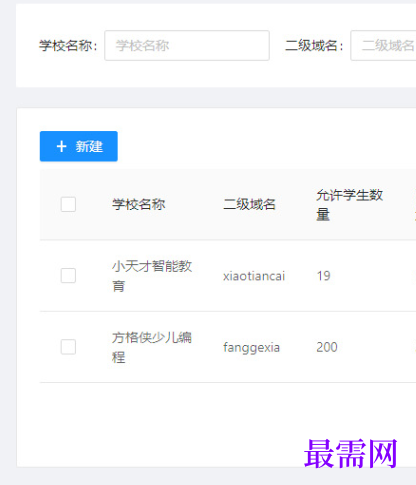Viewport: 416px width, 485px height.
Task: Click the 二级域名 column header
Action: pos(250,204)
